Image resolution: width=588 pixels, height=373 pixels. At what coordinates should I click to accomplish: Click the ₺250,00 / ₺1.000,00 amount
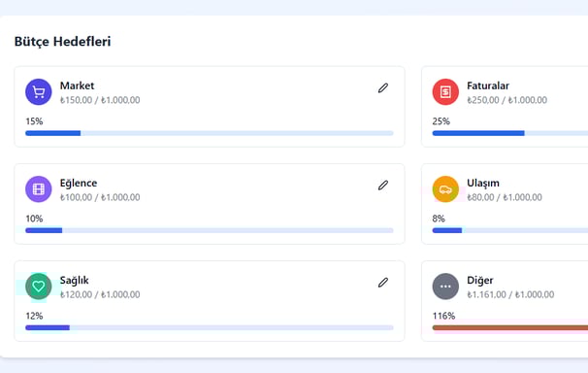pyautogui.click(x=507, y=100)
